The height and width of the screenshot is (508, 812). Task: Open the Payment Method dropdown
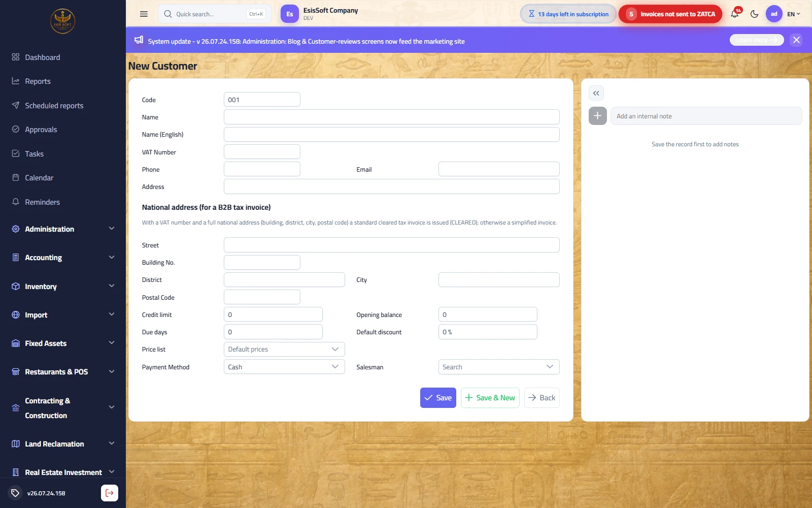click(x=284, y=367)
